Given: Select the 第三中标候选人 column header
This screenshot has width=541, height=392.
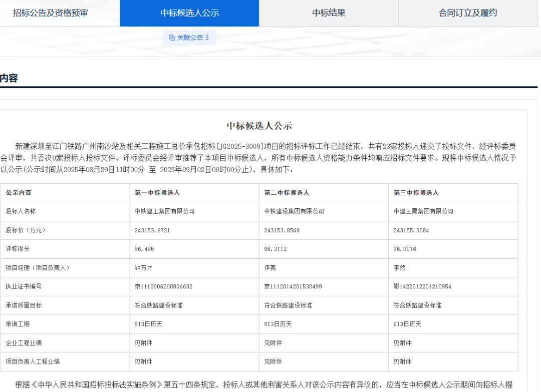Looking at the screenshot, I should tap(416, 193).
